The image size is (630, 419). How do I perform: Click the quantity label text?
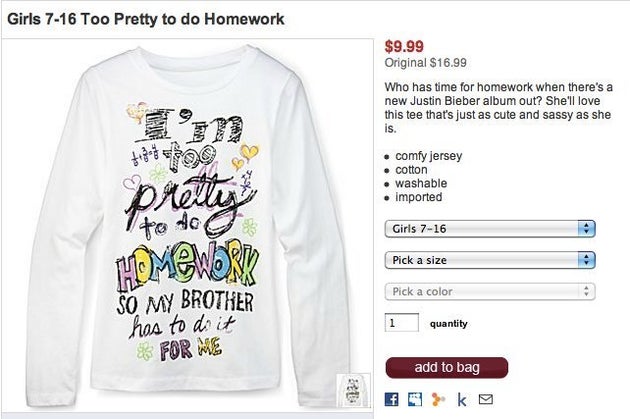pos(448,324)
